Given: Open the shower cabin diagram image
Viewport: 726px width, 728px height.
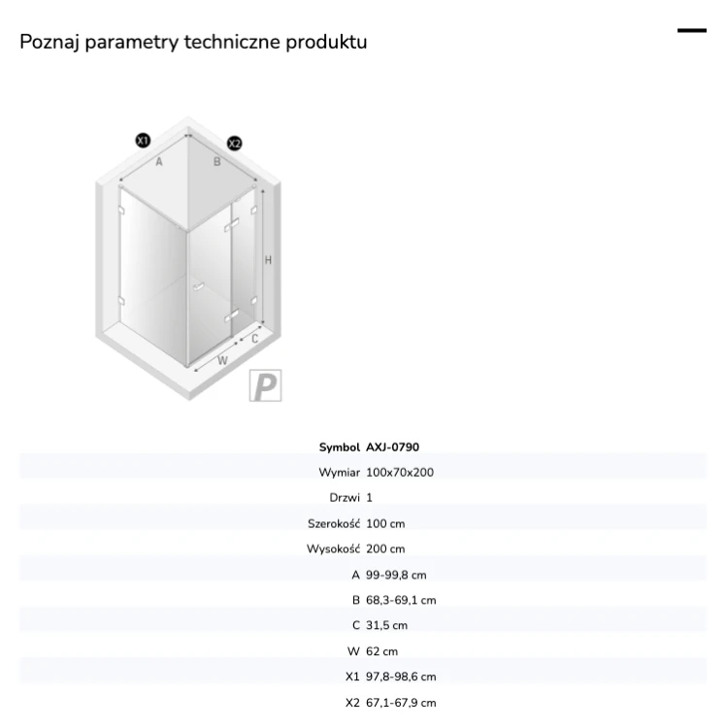Looking at the screenshot, I should pos(188,258).
